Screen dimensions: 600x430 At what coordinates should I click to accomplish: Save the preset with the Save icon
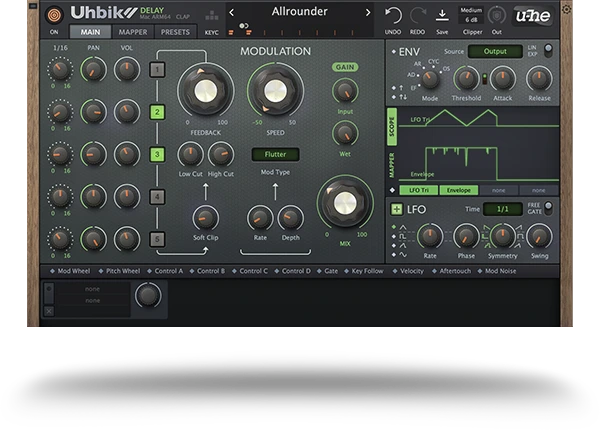[x=443, y=15]
